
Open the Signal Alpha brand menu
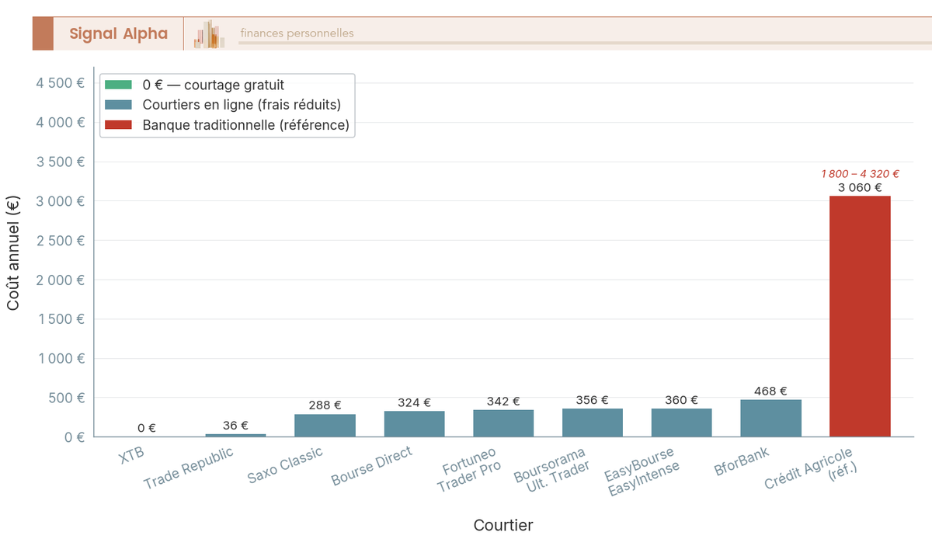click(120, 33)
